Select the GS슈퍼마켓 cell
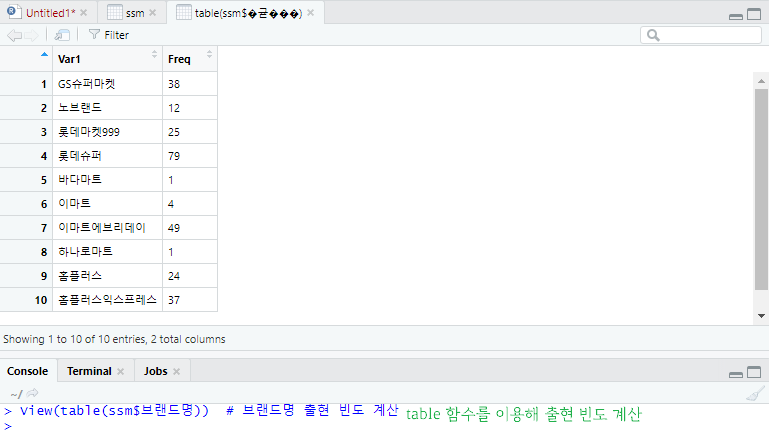This screenshot has height=438, width=769. tap(107, 84)
